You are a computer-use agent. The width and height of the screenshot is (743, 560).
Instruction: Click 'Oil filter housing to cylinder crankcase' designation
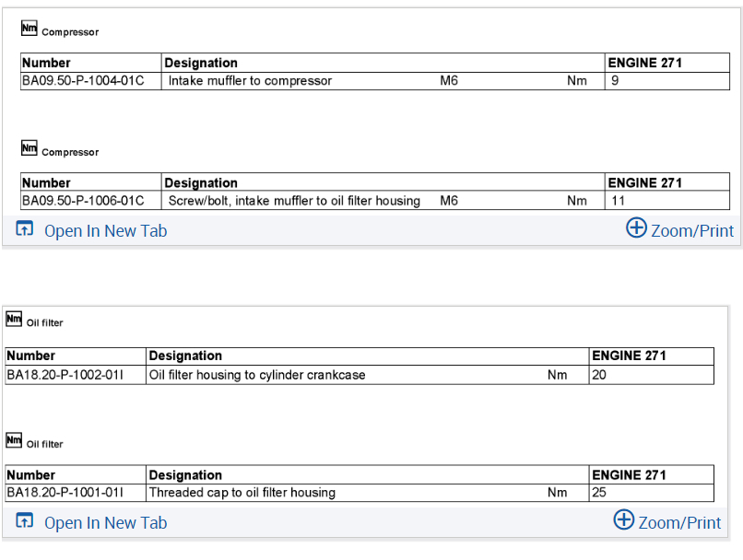pyautogui.click(x=257, y=375)
